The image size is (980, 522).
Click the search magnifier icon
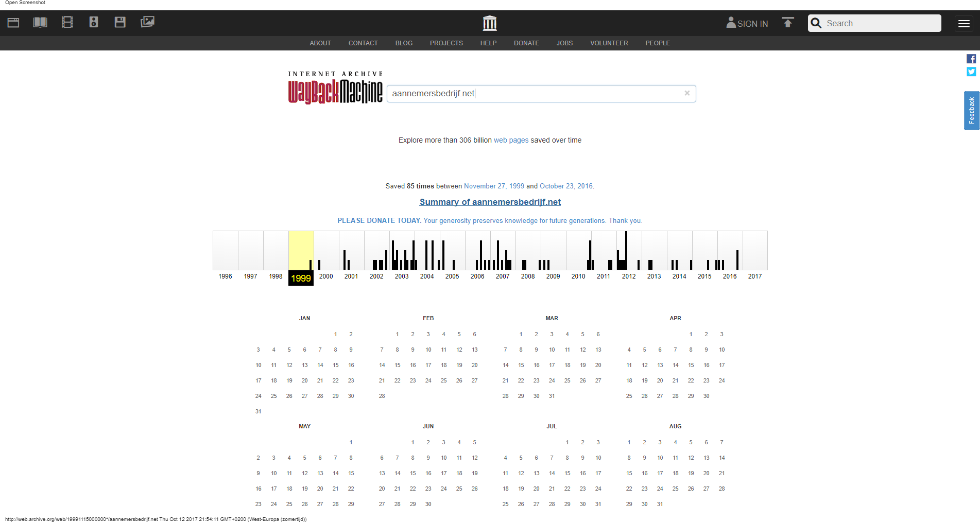click(x=816, y=23)
